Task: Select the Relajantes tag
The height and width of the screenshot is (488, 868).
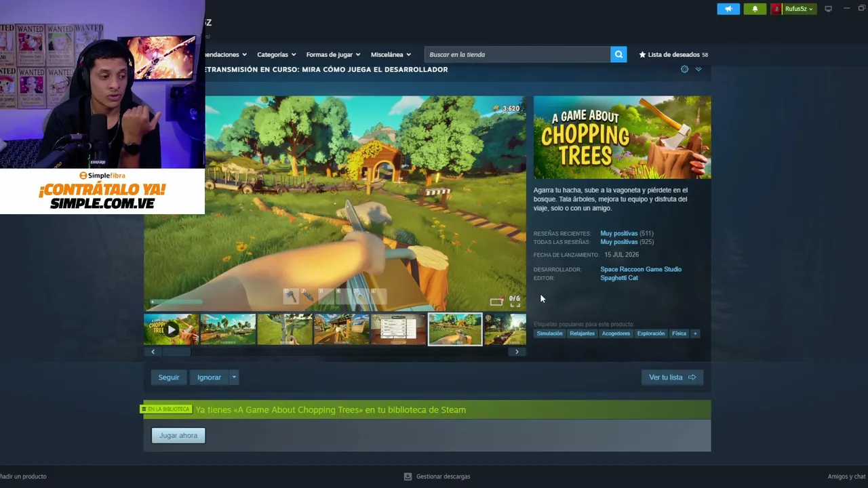Action: click(582, 333)
